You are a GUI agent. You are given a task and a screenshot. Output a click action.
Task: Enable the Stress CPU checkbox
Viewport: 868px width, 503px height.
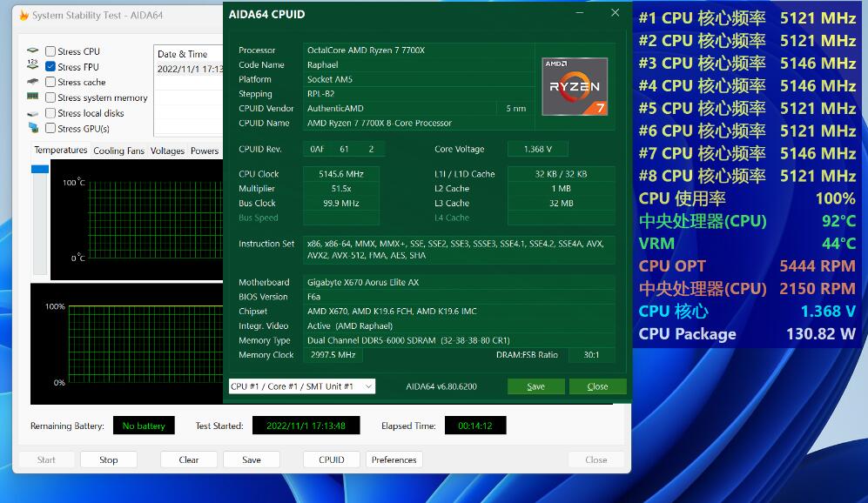click(x=50, y=51)
